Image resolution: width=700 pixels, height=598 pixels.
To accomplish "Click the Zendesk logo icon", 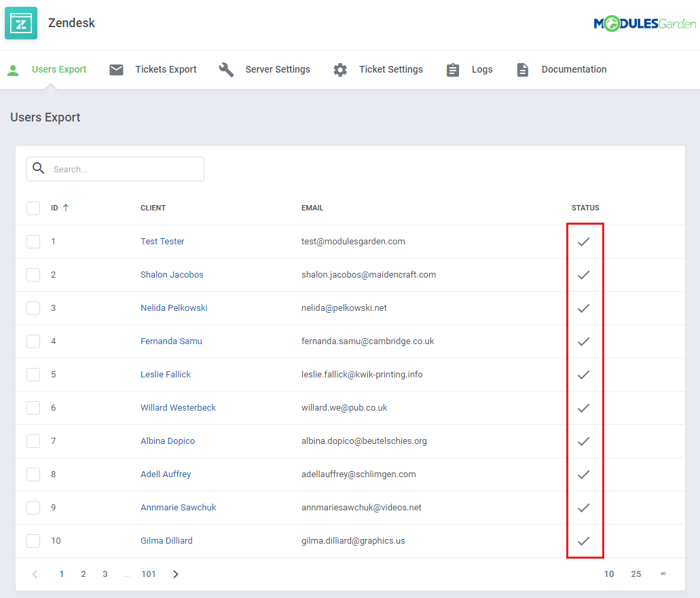I will [x=21, y=23].
